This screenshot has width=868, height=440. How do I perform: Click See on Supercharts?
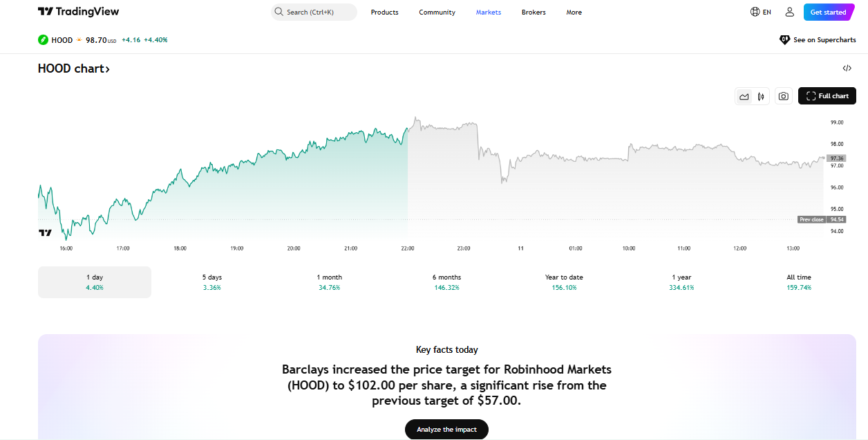818,40
